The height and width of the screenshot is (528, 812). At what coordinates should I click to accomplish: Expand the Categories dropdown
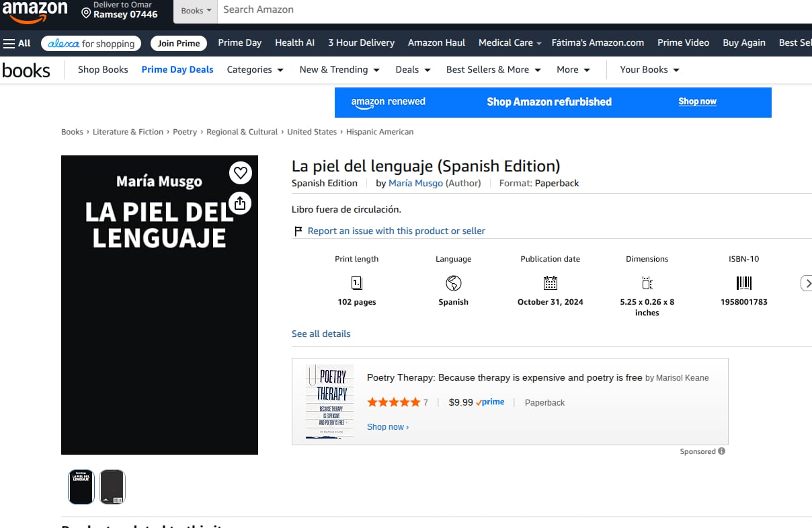click(255, 69)
